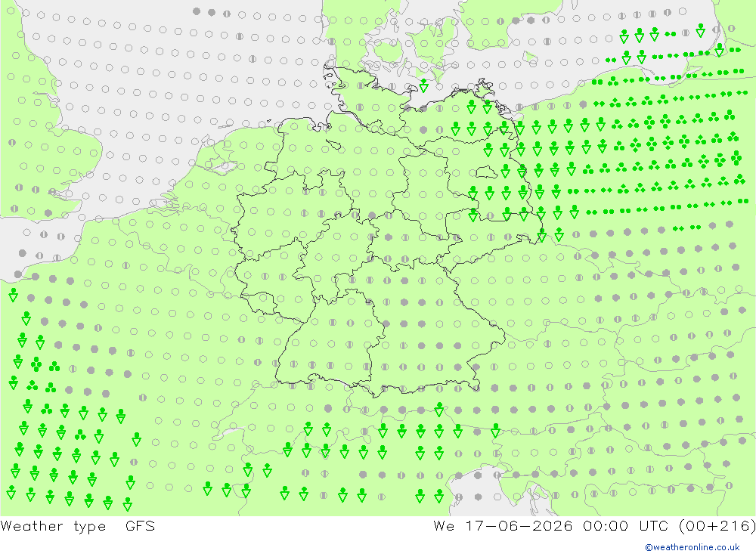Click the "Weather type" caption text

[53, 526]
